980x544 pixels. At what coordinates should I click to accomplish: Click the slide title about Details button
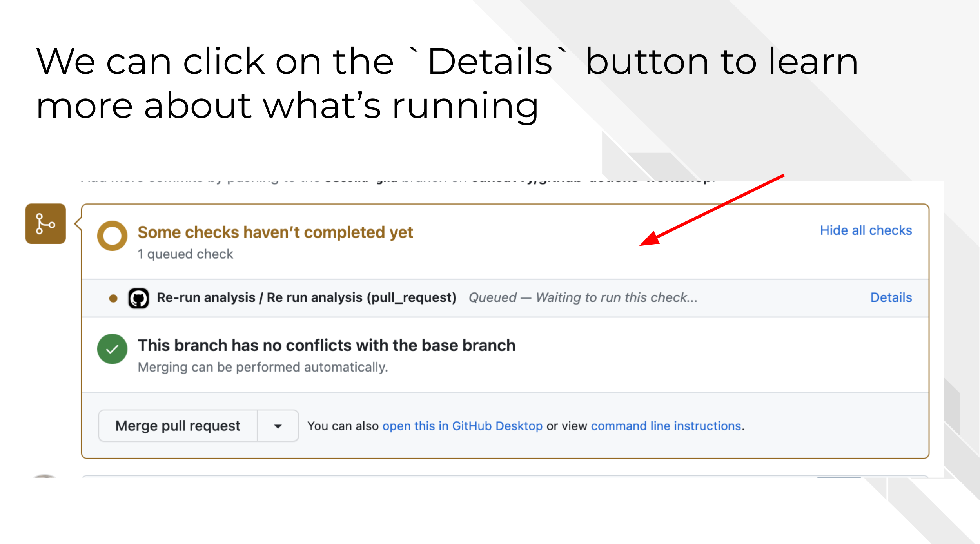pyautogui.click(x=447, y=83)
